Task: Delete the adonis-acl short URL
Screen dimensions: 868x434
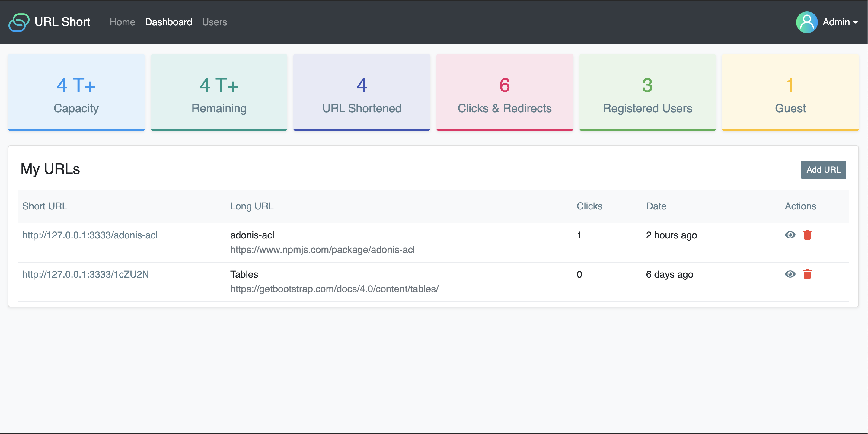Action: coord(807,235)
